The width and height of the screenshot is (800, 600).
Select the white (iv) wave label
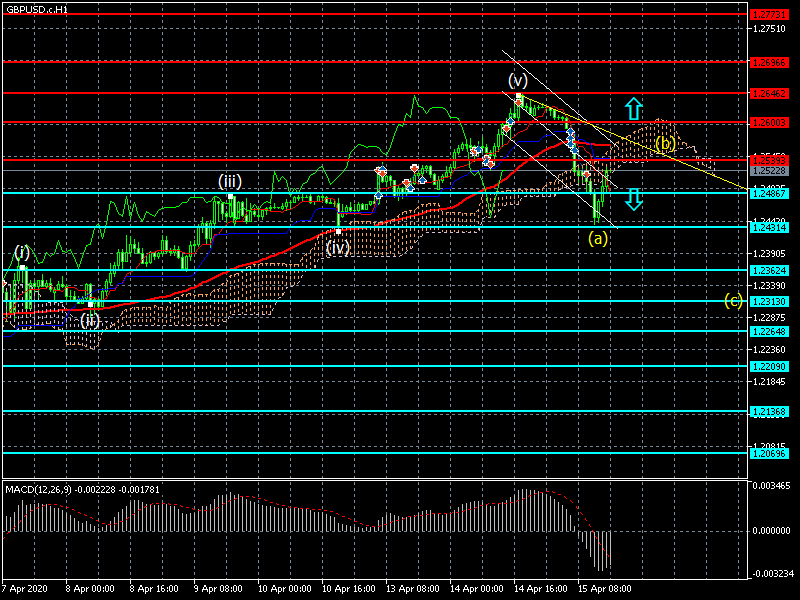pos(338,247)
